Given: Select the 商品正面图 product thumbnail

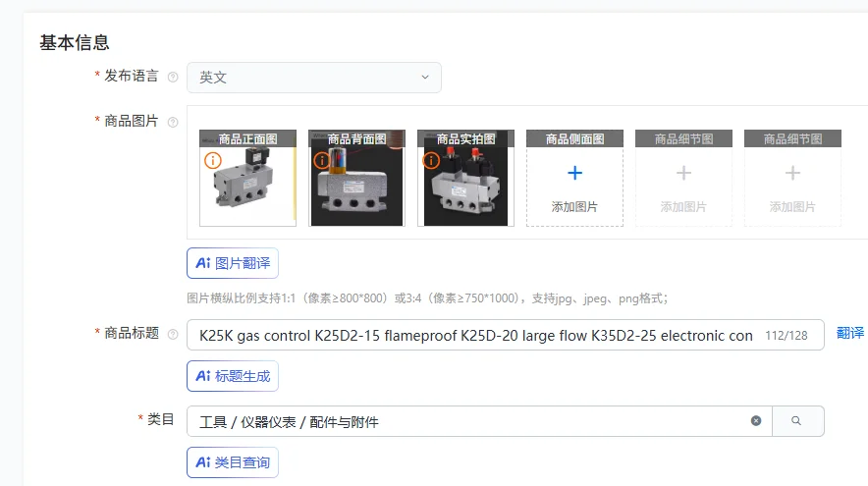Looking at the screenshot, I should pos(248,179).
